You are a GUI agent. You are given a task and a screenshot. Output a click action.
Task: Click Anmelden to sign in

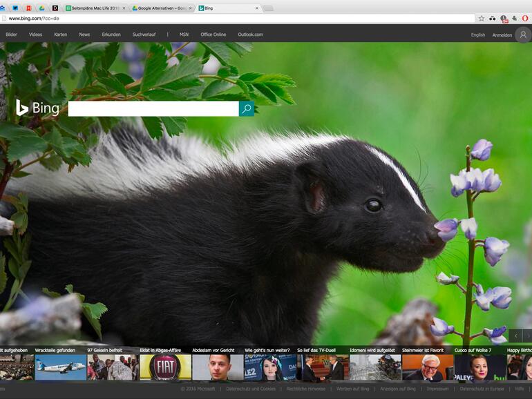click(x=502, y=35)
